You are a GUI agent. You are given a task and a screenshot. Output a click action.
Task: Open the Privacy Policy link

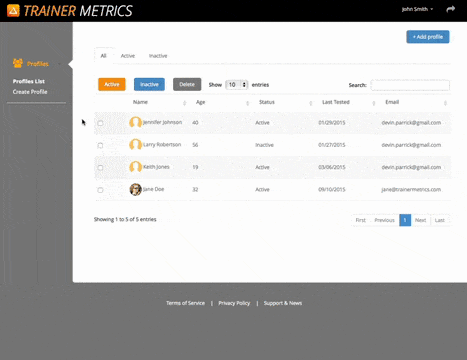pos(234,303)
